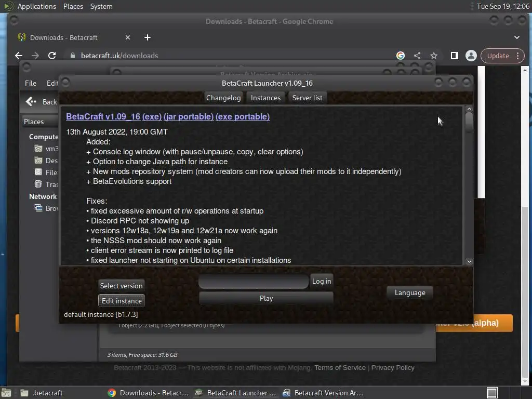Close the Downloads - Betacraft tab
The image size is (532, 399).
pyautogui.click(x=128, y=37)
